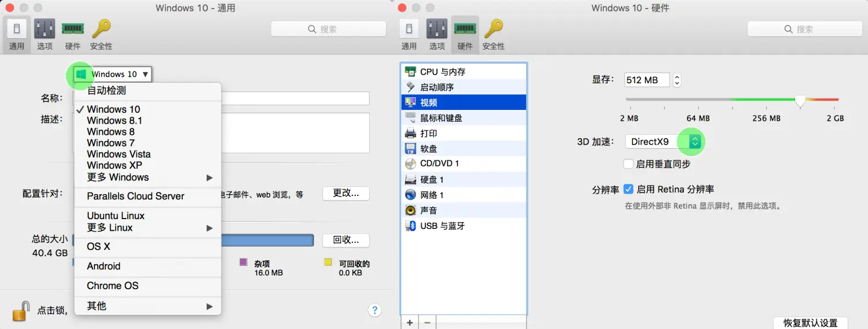Image resolution: width=868 pixels, height=329 pixels.
Task: Click the yellow 可回收的 legend swatch
Action: tap(328, 263)
